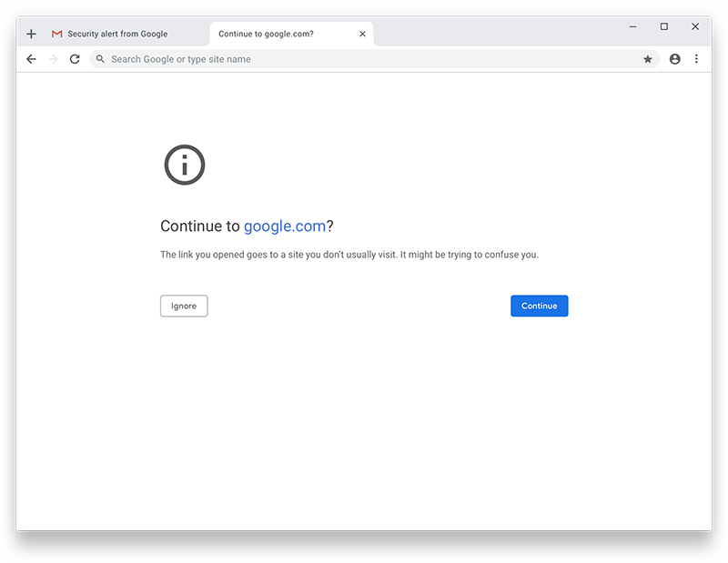Reload the current page

75,58
